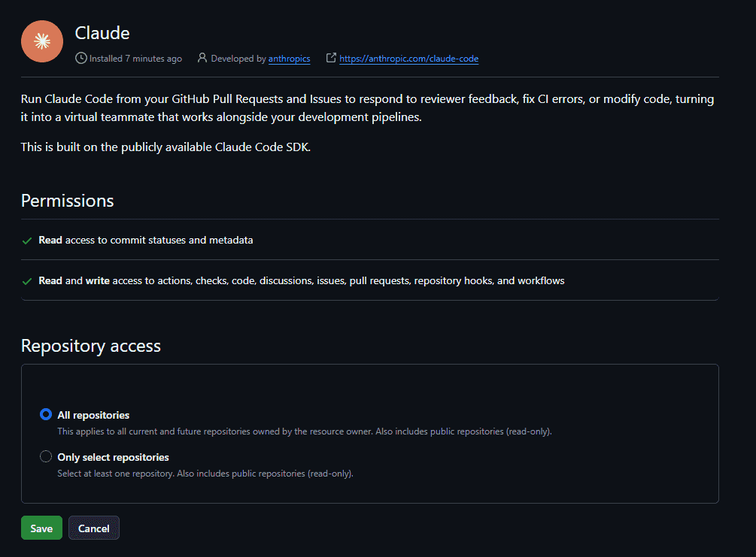Open the anthropic.com/claude-code link

pos(409,59)
